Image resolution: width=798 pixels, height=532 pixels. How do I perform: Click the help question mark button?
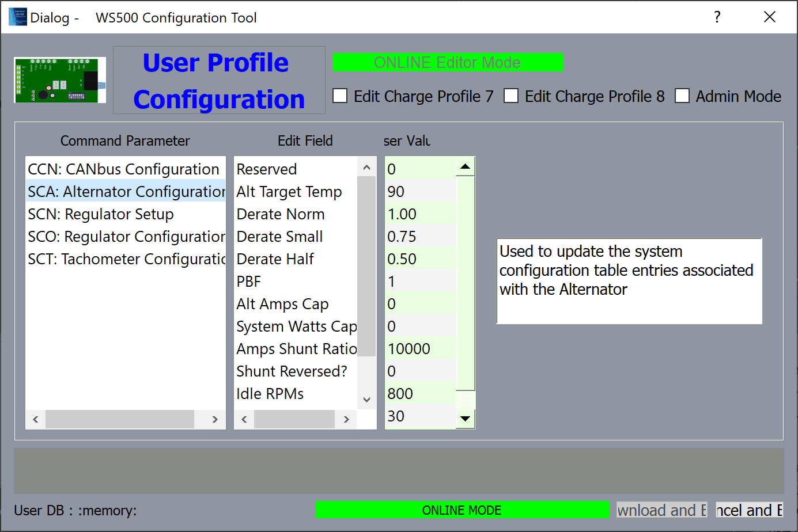[x=717, y=17]
